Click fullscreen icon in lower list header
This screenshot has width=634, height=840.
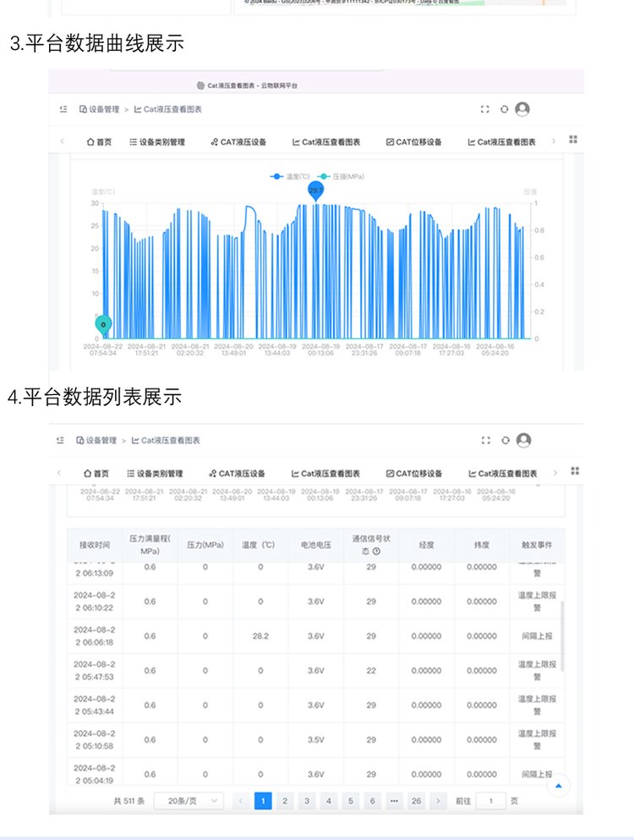click(485, 440)
